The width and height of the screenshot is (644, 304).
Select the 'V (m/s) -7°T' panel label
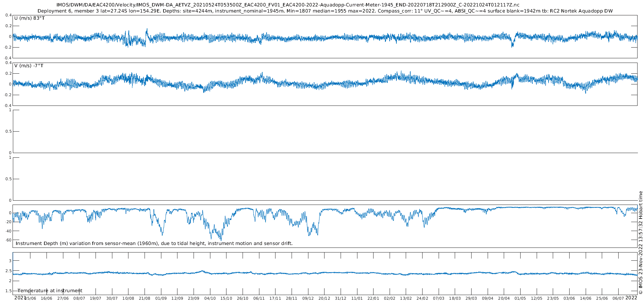click(29, 65)
